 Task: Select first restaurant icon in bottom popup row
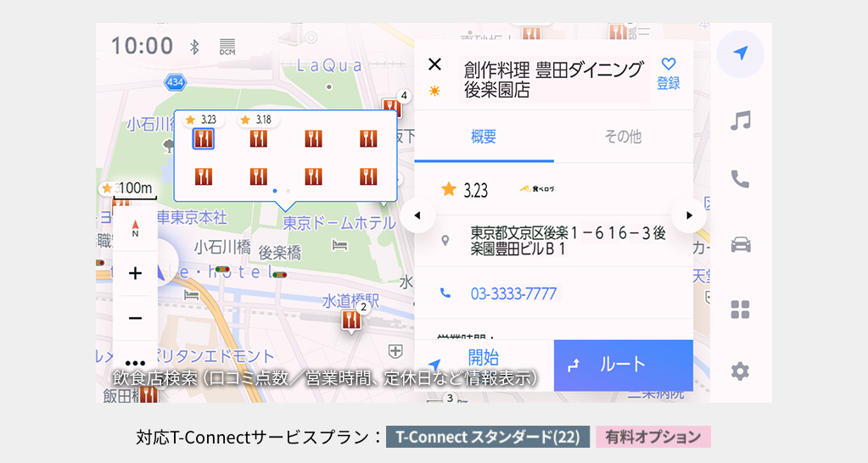pos(204,176)
